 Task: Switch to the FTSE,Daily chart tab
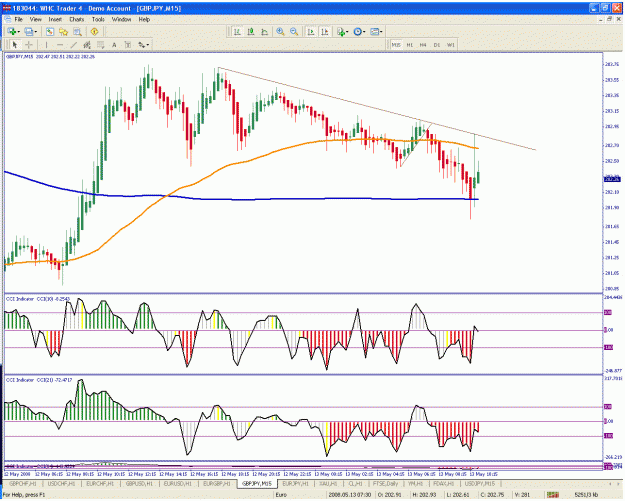(x=385, y=483)
